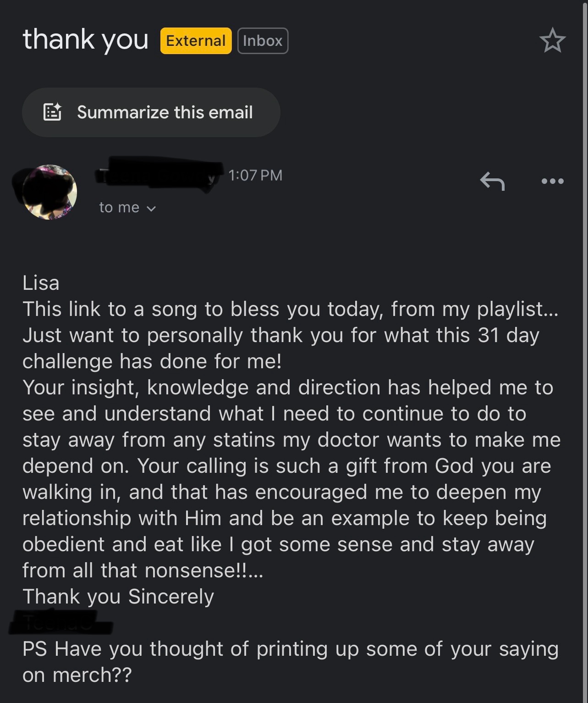Tap the redacted signature below Sincerely
This screenshot has width=588, height=703.
tap(60, 623)
